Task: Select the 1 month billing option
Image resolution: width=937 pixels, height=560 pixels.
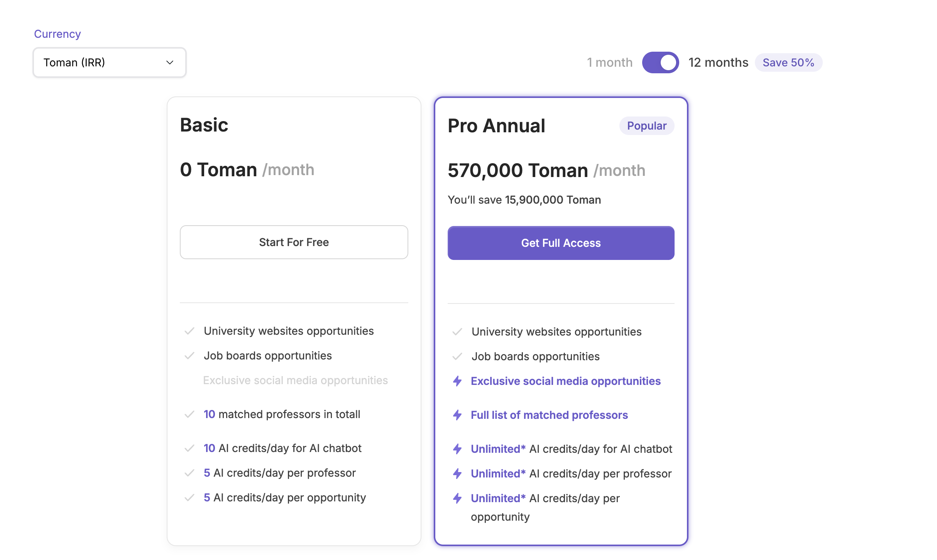Action: [610, 62]
